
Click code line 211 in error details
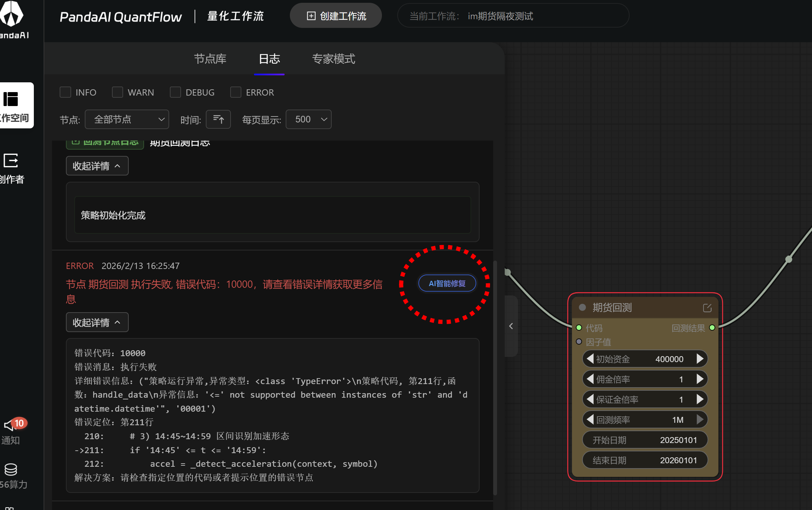(170, 450)
